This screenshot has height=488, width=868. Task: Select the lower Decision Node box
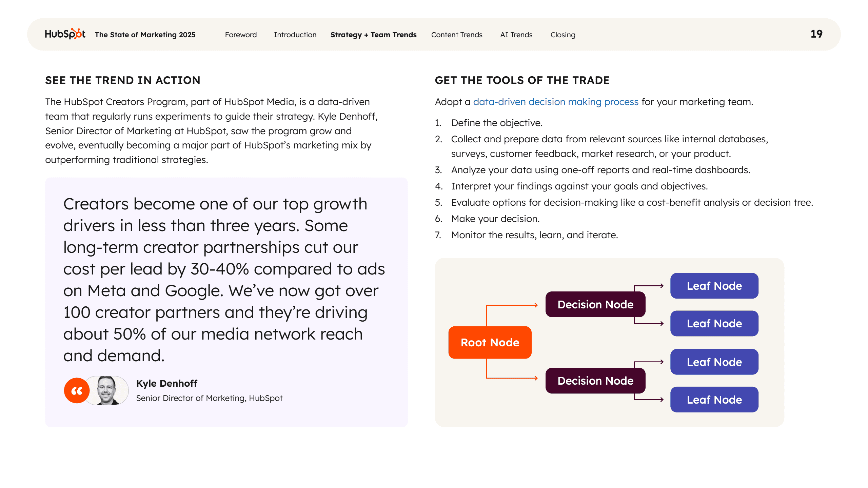[595, 381]
